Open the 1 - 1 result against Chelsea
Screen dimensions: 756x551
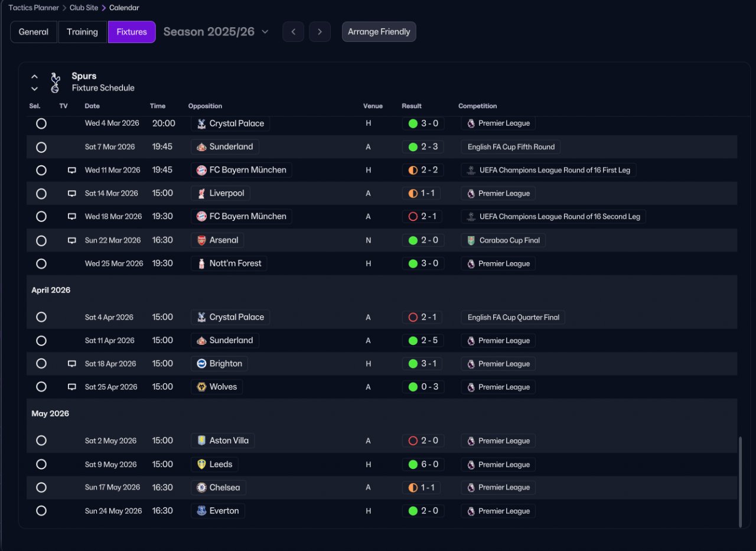point(423,488)
